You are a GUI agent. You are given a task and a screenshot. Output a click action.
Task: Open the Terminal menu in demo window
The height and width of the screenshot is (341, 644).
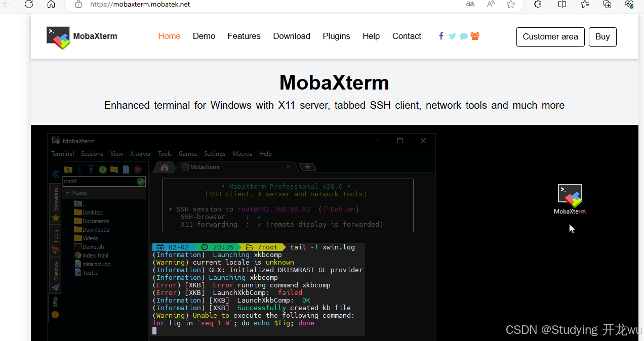point(63,154)
